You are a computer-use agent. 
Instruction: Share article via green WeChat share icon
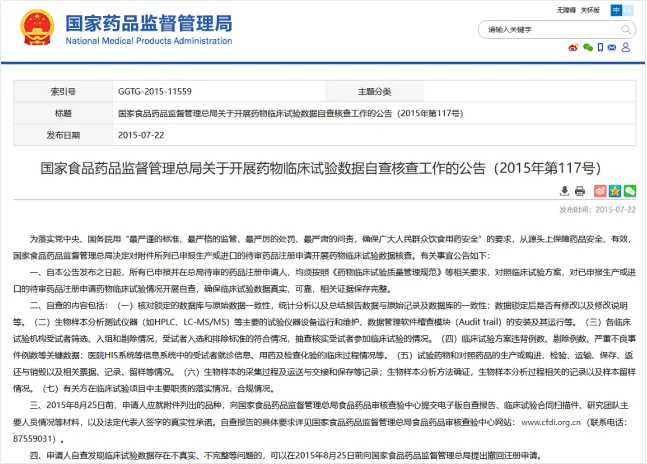coord(630,190)
